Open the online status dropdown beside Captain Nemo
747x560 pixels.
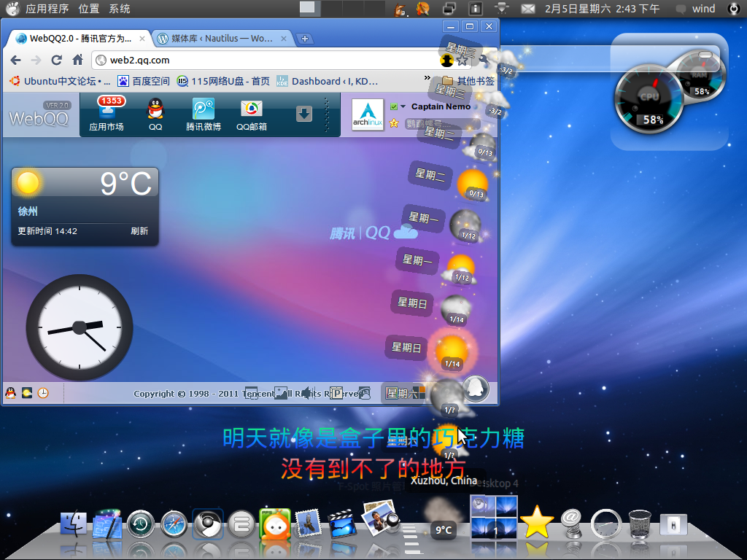tap(403, 106)
